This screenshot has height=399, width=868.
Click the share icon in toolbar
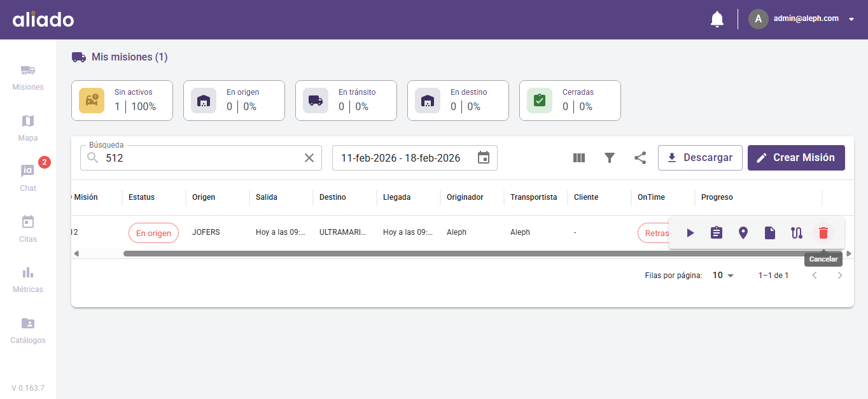pos(640,158)
